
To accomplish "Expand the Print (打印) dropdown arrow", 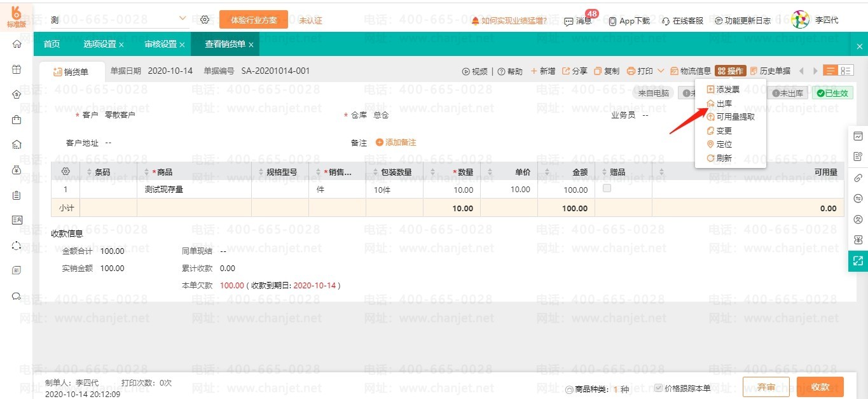I will tap(661, 71).
